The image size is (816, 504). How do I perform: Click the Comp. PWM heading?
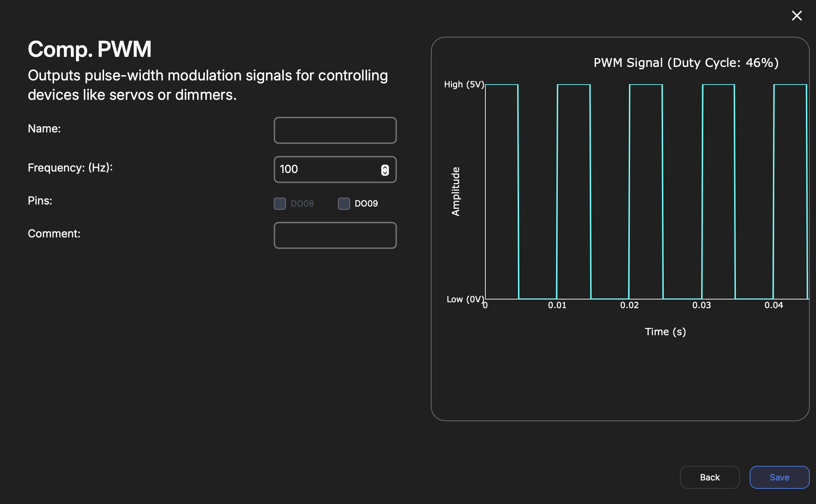(90, 49)
